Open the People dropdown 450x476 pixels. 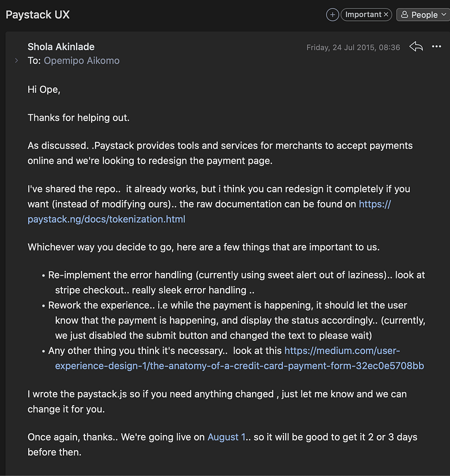423,15
